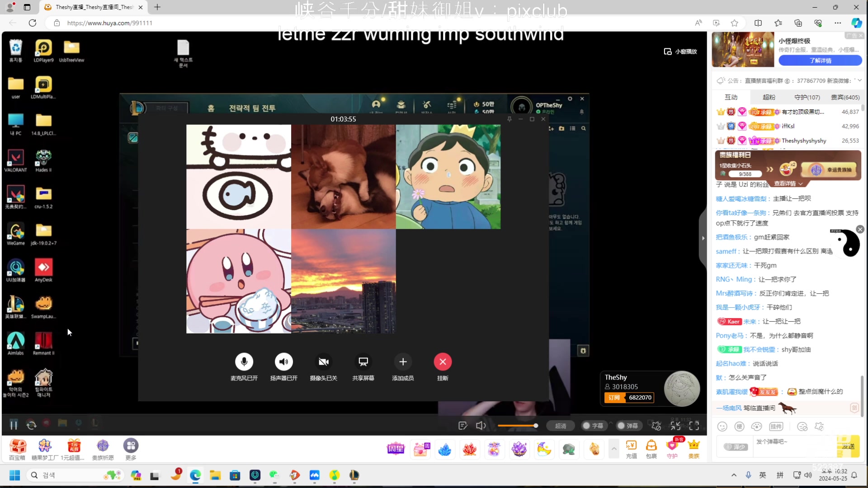Click the 订阅 subscribe button
The height and width of the screenshot is (488, 868).
[614, 398]
